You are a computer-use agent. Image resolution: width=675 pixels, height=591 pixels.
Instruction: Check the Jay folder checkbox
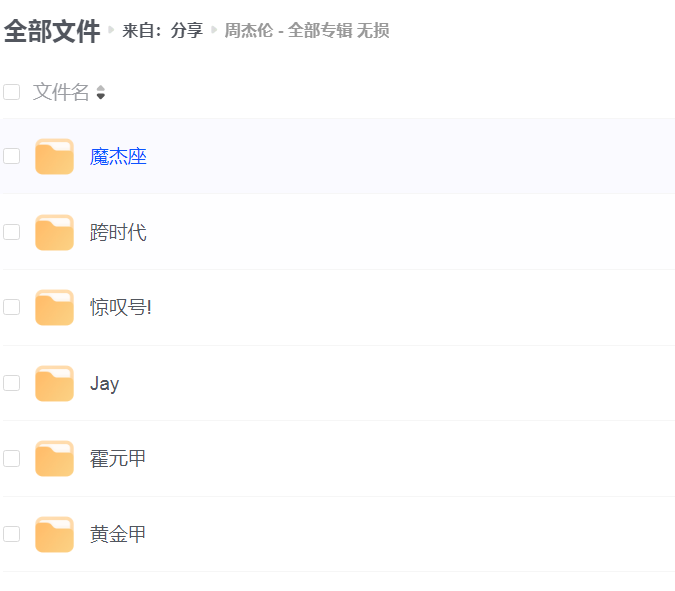click(x=12, y=383)
